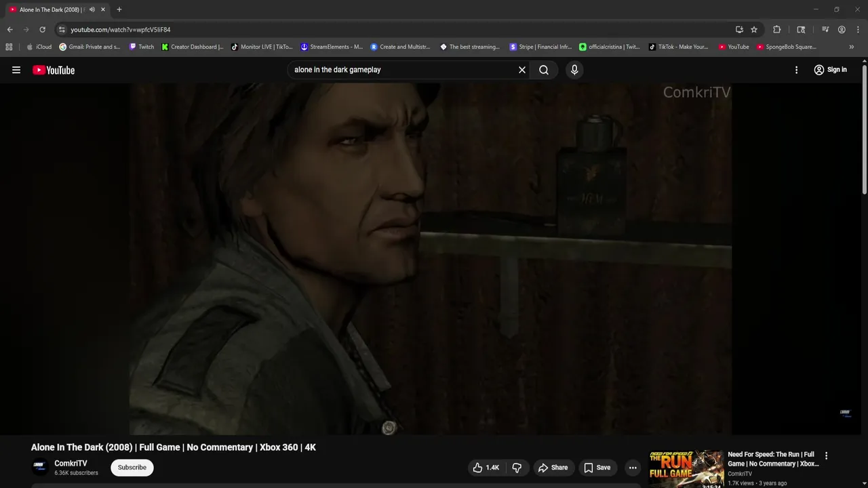This screenshot has width=868, height=488.
Task: Open the YouTube guide hamburger menu
Action: click(16, 70)
